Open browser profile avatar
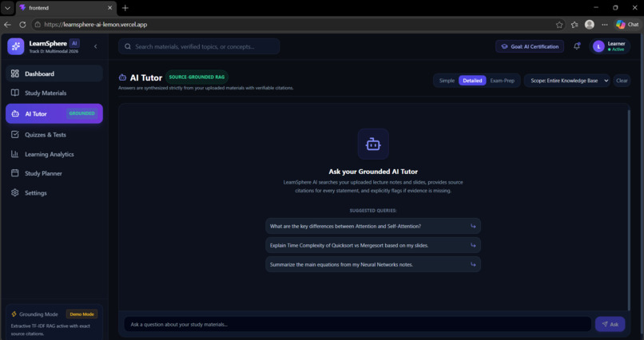644x340 pixels. [590, 25]
